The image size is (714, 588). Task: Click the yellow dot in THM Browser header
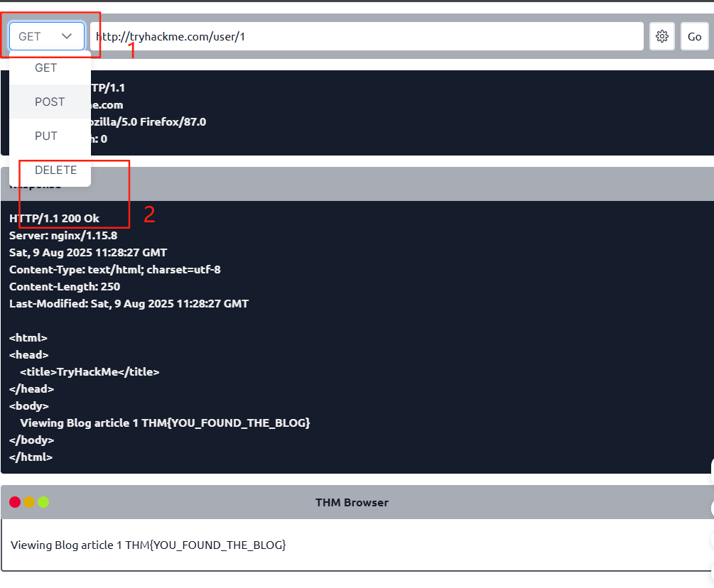[x=29, y=502]
